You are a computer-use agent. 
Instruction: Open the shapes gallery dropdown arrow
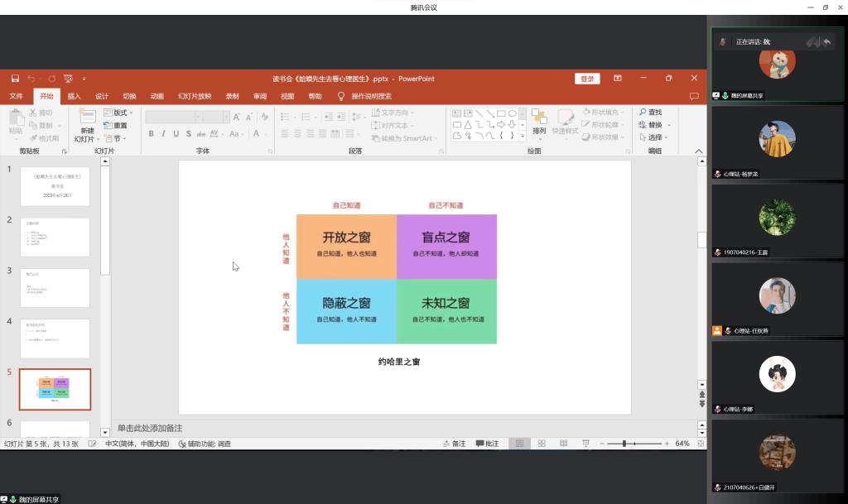click(523, 135)
